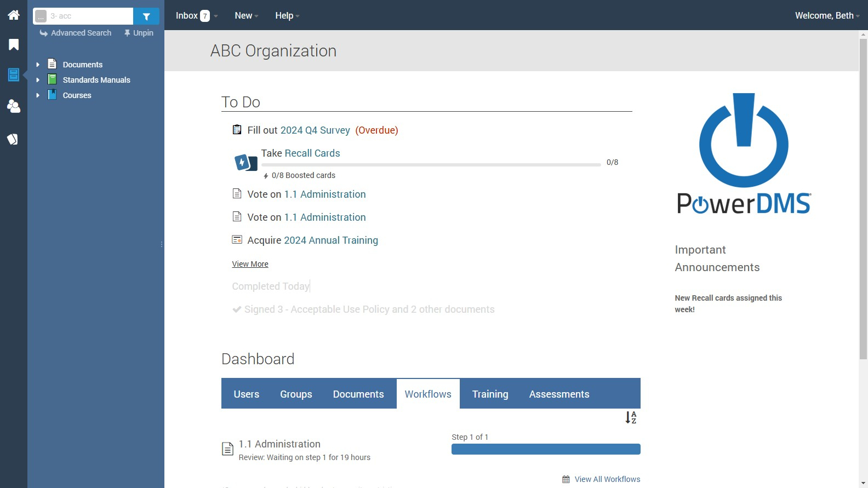Open the Inbox dropdown menu
Image resolution: width=868 pixels, height=488 pixels.
[x=197, y=16]
